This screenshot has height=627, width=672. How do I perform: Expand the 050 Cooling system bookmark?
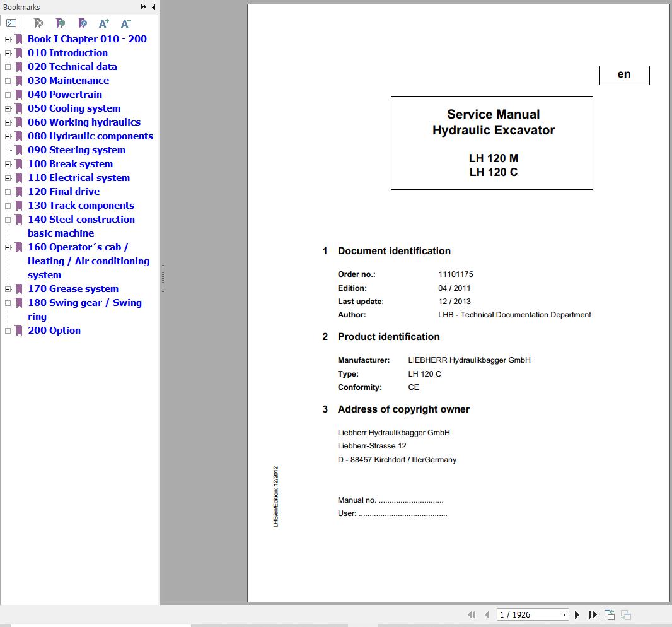[8, 108]
